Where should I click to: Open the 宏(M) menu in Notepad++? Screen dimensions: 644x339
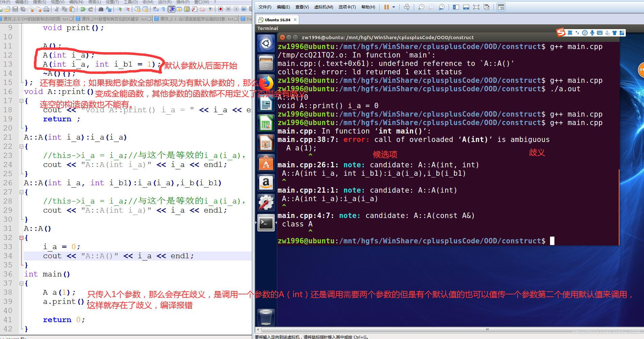(148, 2)
